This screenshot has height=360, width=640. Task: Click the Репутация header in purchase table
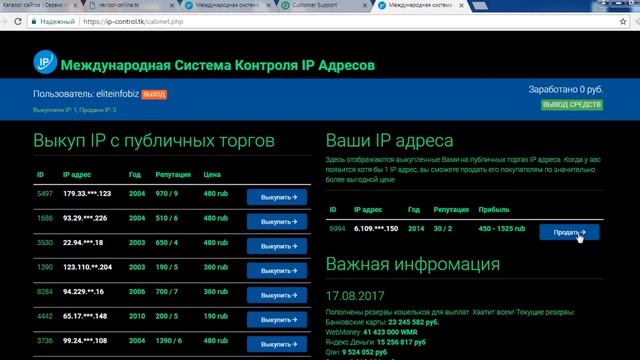tap(173, 175)
